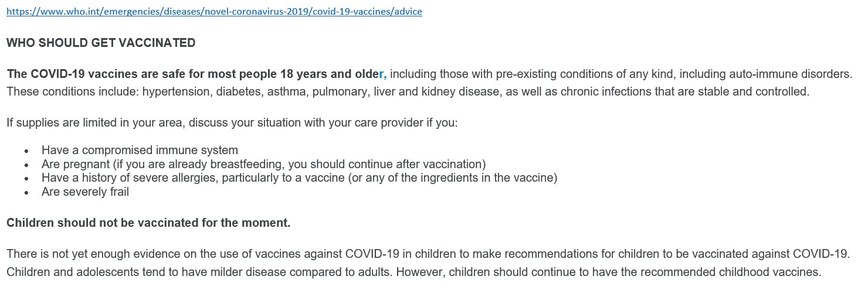Click the "WHO SHOULD GET VACCINATED" heading
Viewport: 868px width, 293px height.
101,43
